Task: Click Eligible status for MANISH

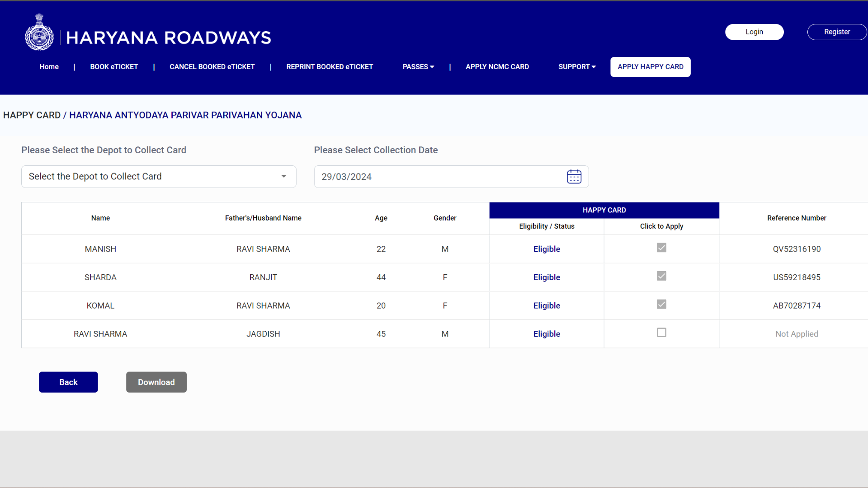Action: [547, 249]
